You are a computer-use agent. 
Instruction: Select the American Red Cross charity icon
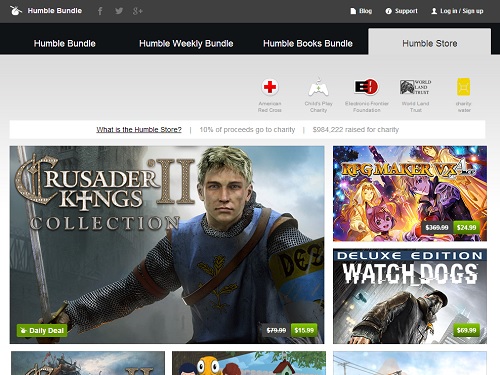click(270, 87)
